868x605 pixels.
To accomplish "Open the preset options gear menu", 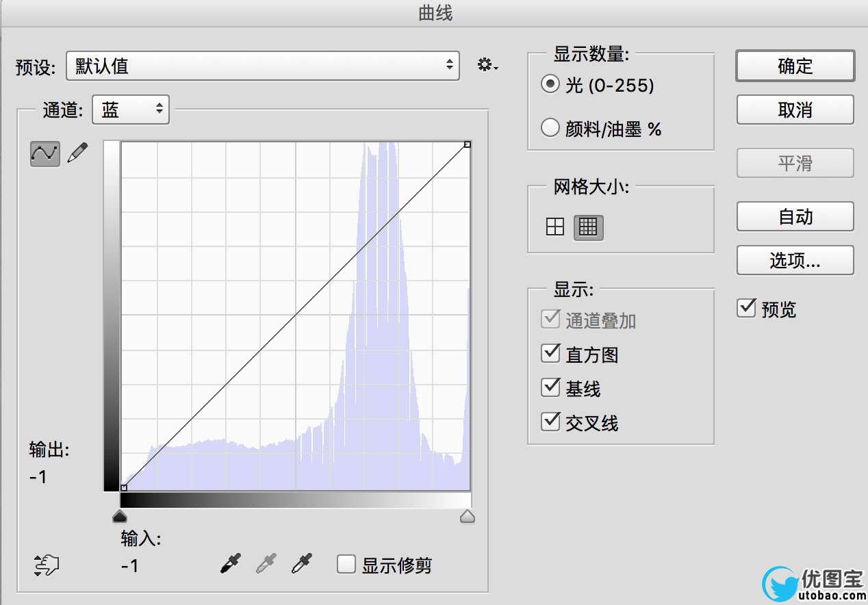I will tap(487, 66).
